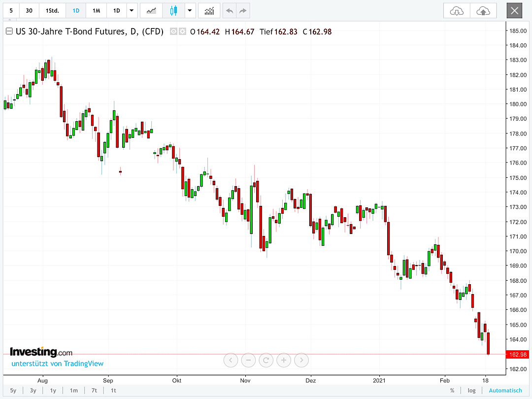The height and width of the screenshot is (399, 532).
Task: Select the line chart type icon
Action: coord(151,10)
